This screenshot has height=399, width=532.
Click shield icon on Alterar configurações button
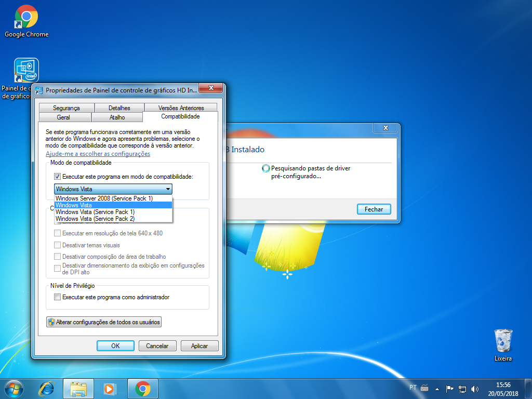coord(51,322)
